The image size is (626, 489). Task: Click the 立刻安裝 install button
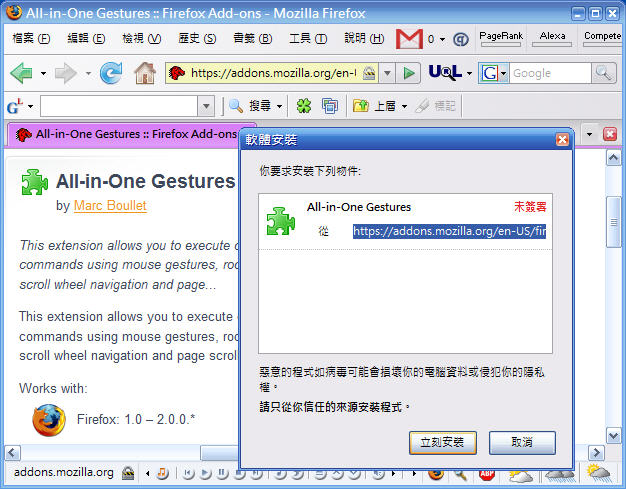pyautogui.click(x=442, y=443)
